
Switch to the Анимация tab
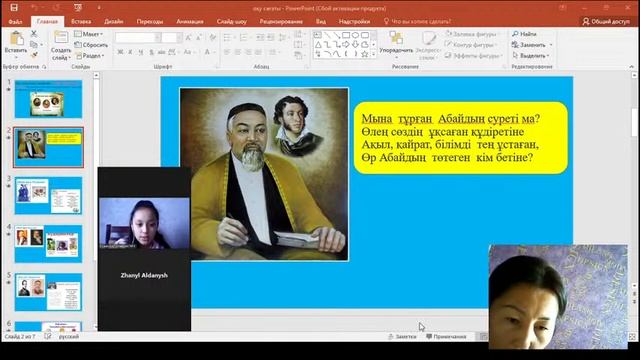pos(190,21)
